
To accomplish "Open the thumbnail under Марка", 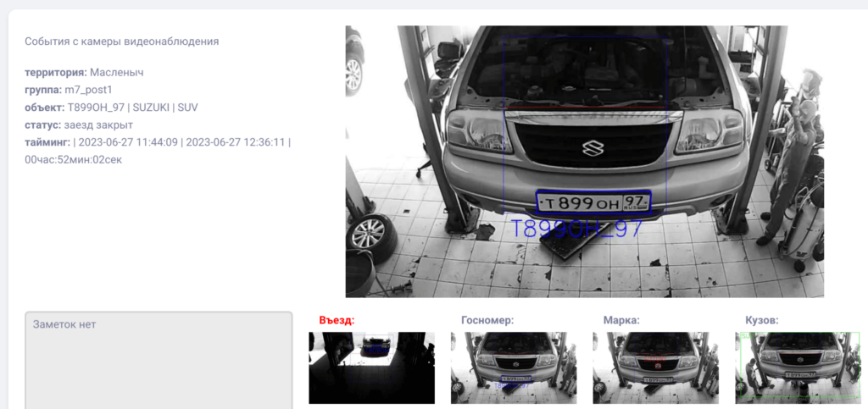I will 656,368.
